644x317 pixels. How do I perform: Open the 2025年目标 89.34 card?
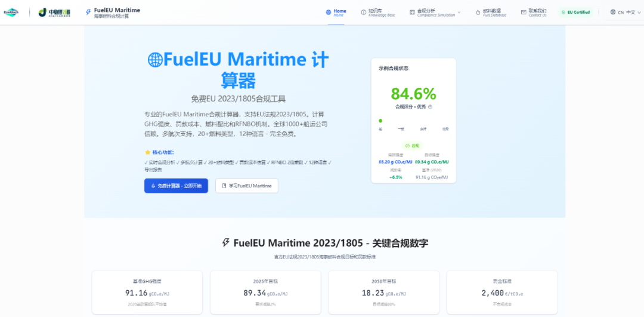pyautogui.click(x=265, y=293)
